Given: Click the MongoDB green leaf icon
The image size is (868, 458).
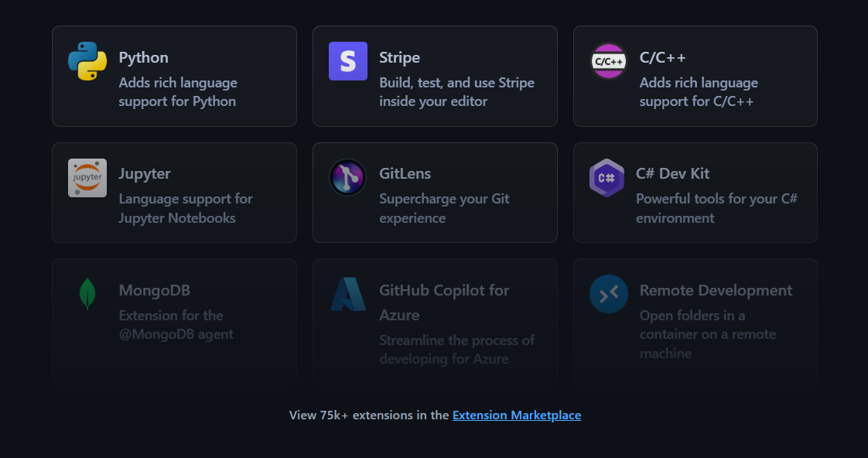Looking at the screenshot, I should pos(87,293).
